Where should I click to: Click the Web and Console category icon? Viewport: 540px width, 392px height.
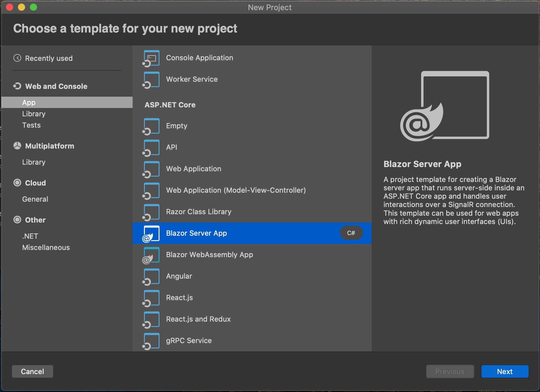click(x=17, y=86)
